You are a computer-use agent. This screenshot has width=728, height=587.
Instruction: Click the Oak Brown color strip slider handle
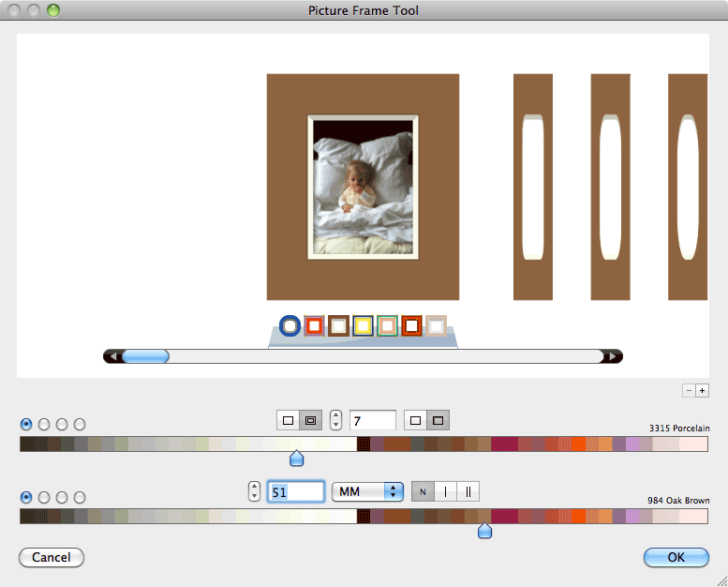tap(484, 531)
